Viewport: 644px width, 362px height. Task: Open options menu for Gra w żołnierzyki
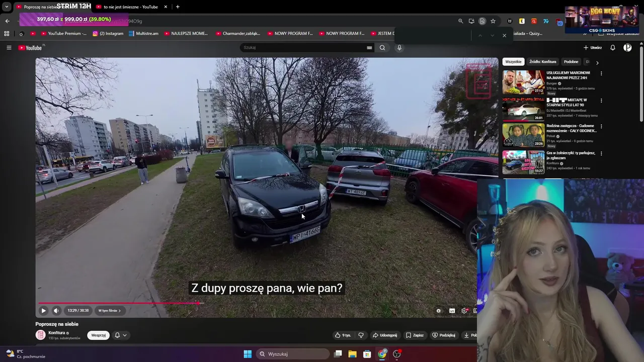coord(601,153)
